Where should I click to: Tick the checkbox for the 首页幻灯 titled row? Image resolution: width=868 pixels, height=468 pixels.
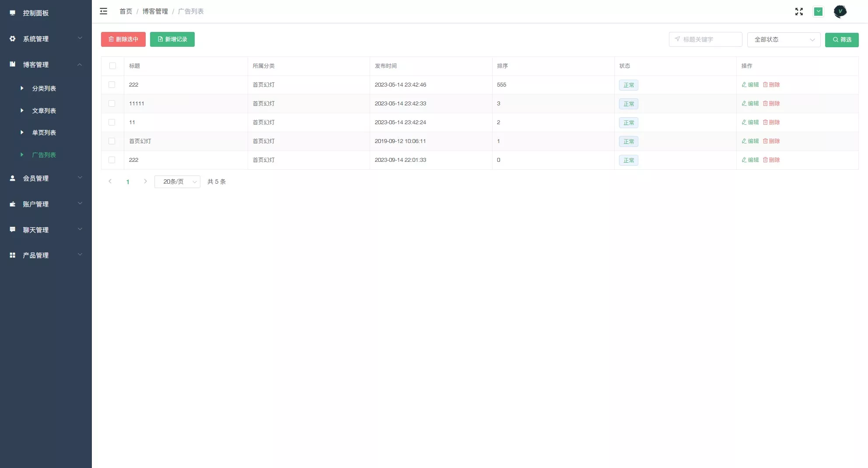[x=112, y=141]
